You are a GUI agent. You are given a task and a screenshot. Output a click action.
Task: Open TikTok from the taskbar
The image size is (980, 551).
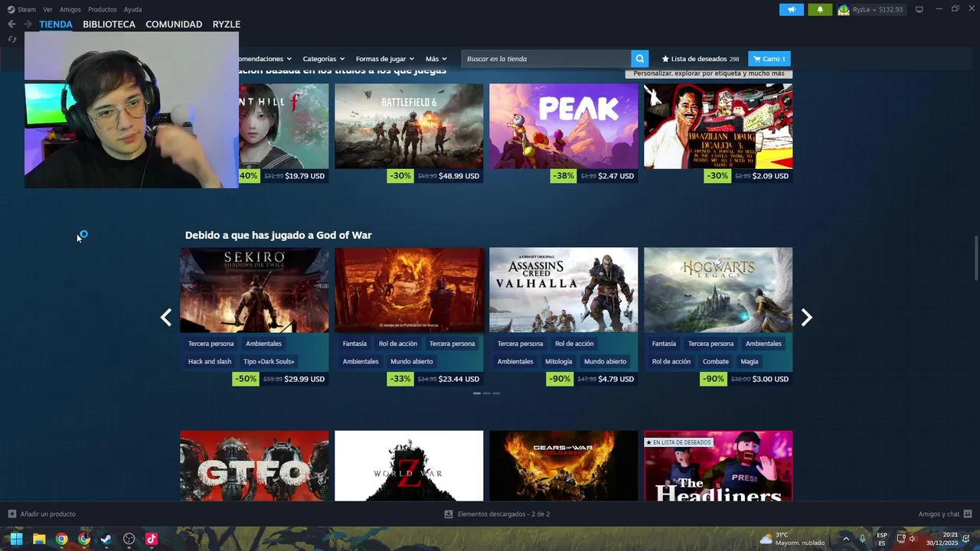[x=151, y=539]
